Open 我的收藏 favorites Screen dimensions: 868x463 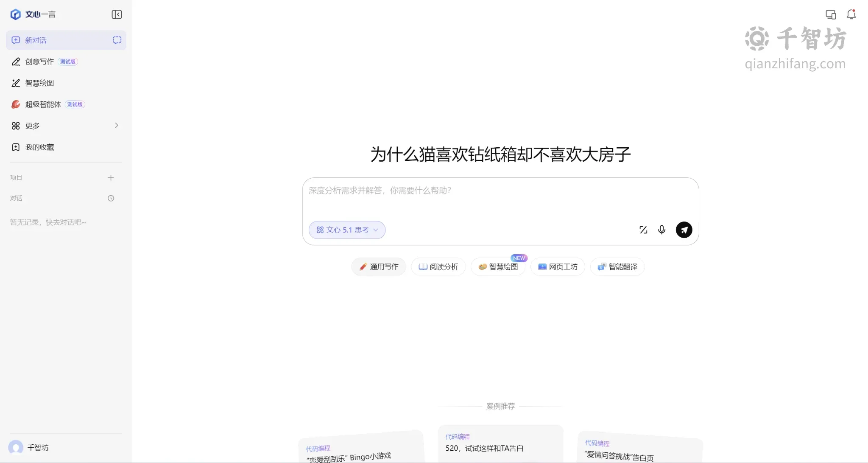[x=66, y=147]
